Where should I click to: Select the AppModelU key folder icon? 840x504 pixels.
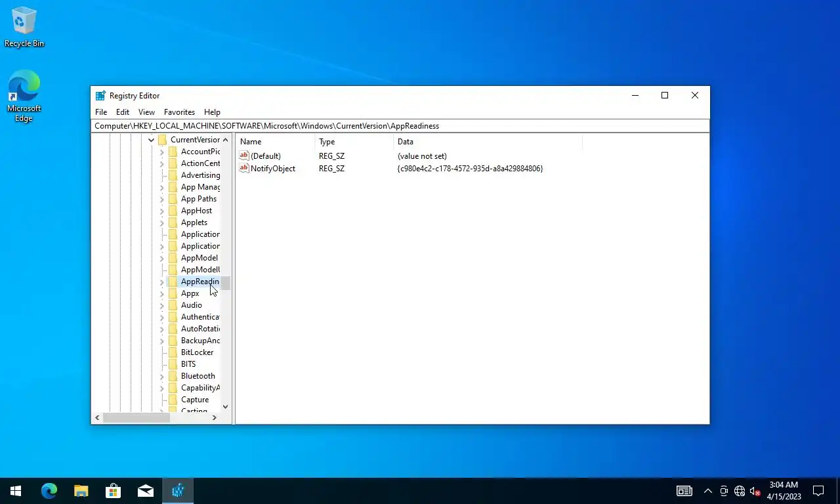pyautogui.click(x=173, y=270)
